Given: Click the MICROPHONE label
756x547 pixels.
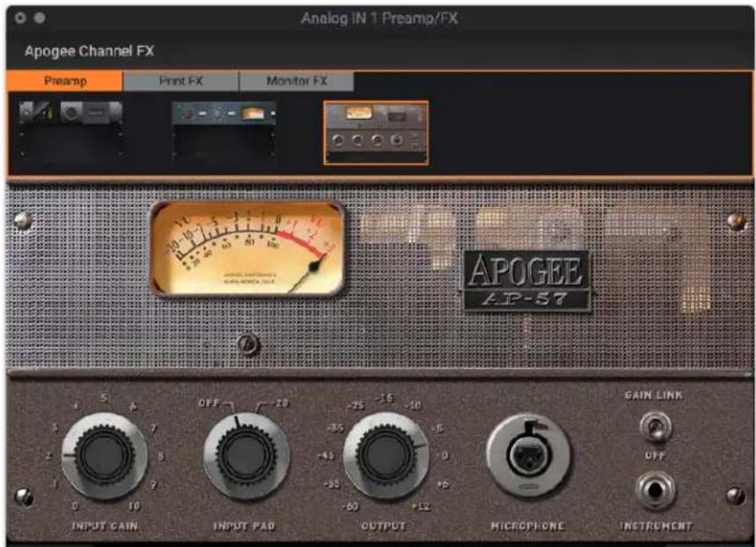Looking at the screenshot, I should tap(527, 526).
